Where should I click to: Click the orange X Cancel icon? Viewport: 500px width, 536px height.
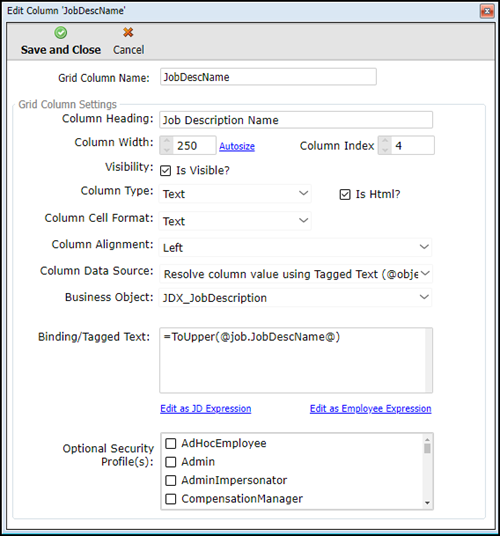[x=128, y=32]
